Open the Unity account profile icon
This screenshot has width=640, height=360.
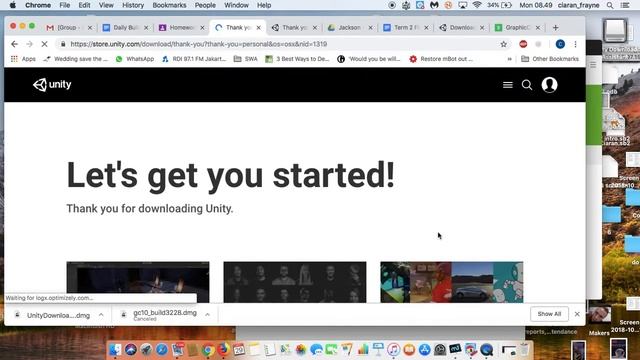point(549,85)
